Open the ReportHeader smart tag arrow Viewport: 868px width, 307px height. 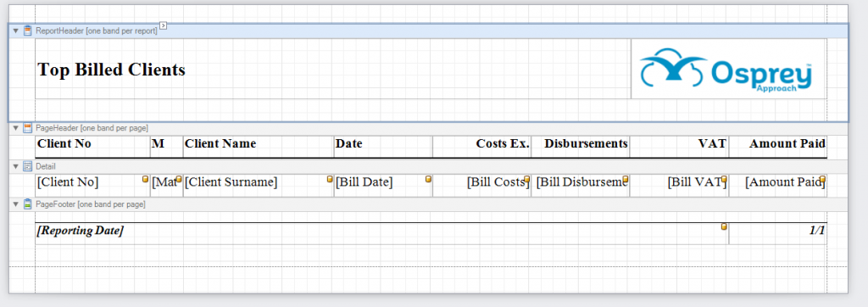click(164, 25)
